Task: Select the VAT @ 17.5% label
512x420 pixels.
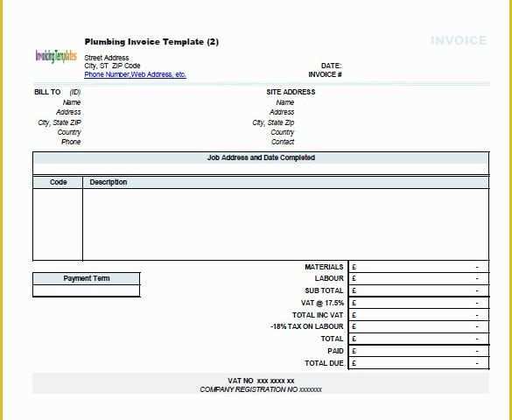Action: [x=322, y=303]
